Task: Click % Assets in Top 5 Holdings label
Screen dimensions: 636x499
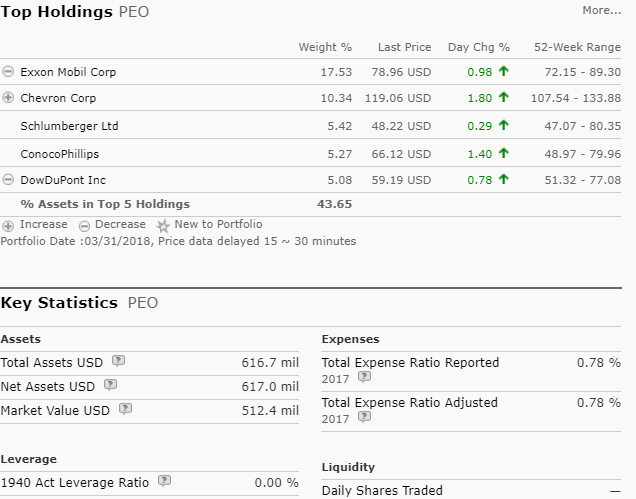Action: [x=105, y=204]
